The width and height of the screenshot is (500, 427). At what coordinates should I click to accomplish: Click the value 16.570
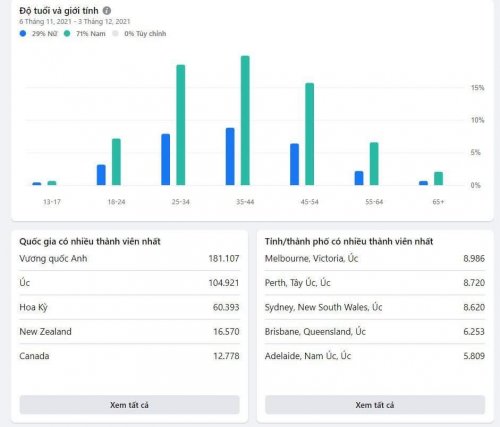tap(226, 332)
